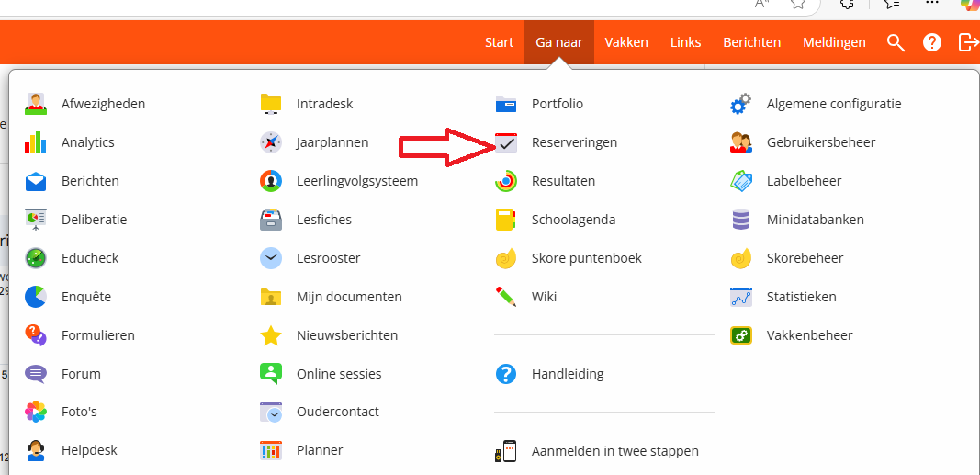This screenshot has height=475, width=980.
Task: Open the Berichten top navigation item
Action: pos(751,42)
